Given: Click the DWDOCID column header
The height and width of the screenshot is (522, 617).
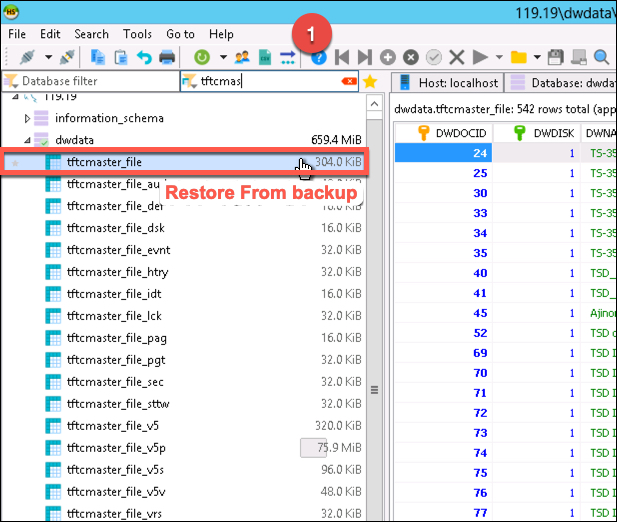Looking at the screenshot, I should pyautogui.click(x=460, y=131).
